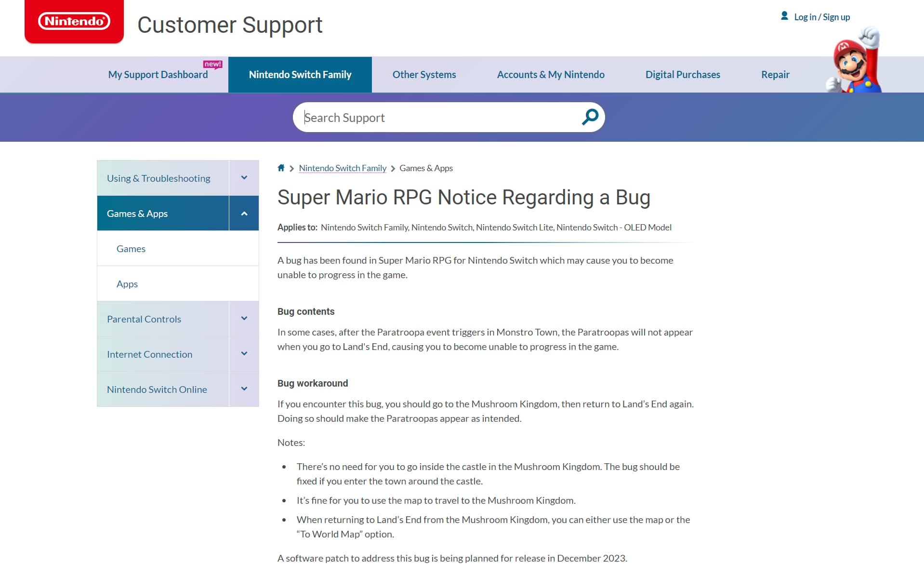This screenshot has height=578, width=924.
Task: Click the Super Mario RPG Notice title
Action: (464, 197)
